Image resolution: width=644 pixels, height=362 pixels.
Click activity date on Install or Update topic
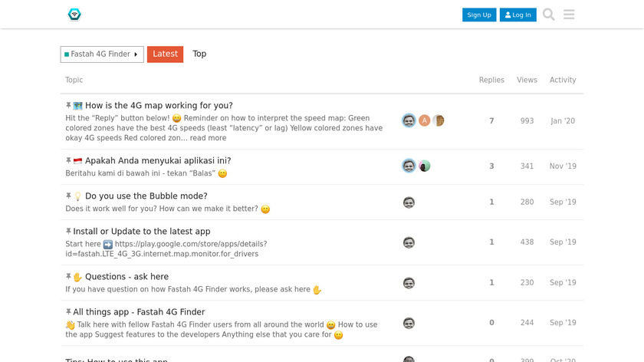click(563, 242)
